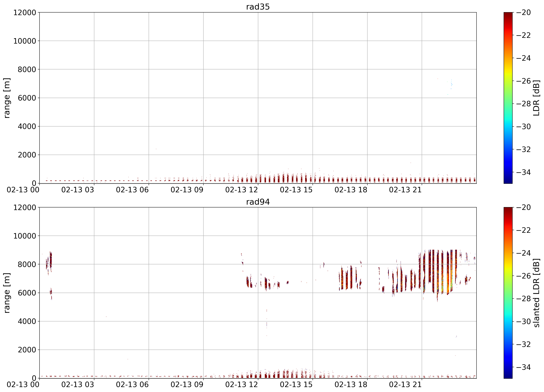The height and width of the screenshot is (392, 544).
Task: Click the 4000 y-axis tick in rad35 plot
Action: click(x=27, y=126)
